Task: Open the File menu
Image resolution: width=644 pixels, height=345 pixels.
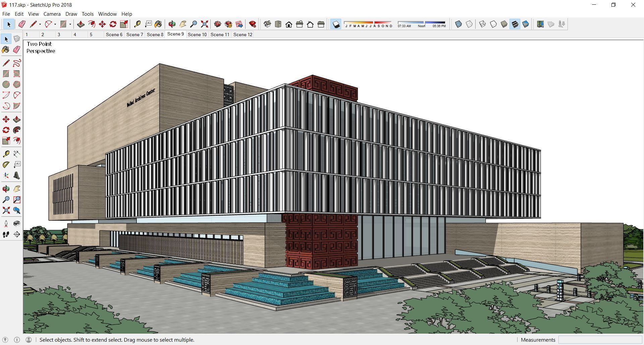Action: point(6,14)
